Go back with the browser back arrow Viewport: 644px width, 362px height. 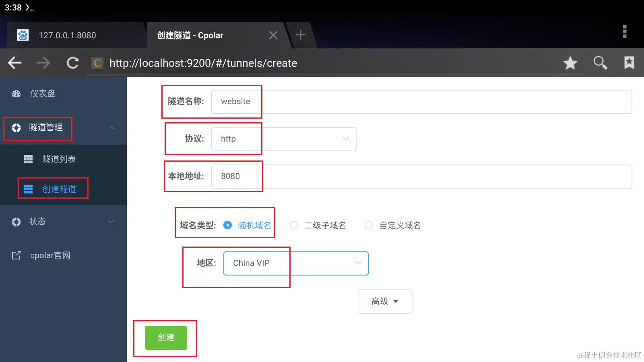pyautogui.click(x=15, y=63)
